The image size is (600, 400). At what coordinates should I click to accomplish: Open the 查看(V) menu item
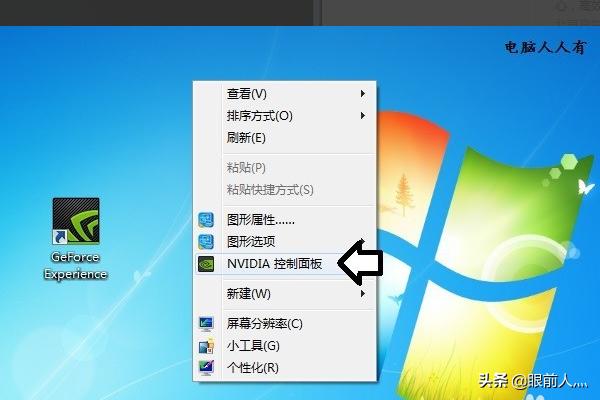pos(284,94)
